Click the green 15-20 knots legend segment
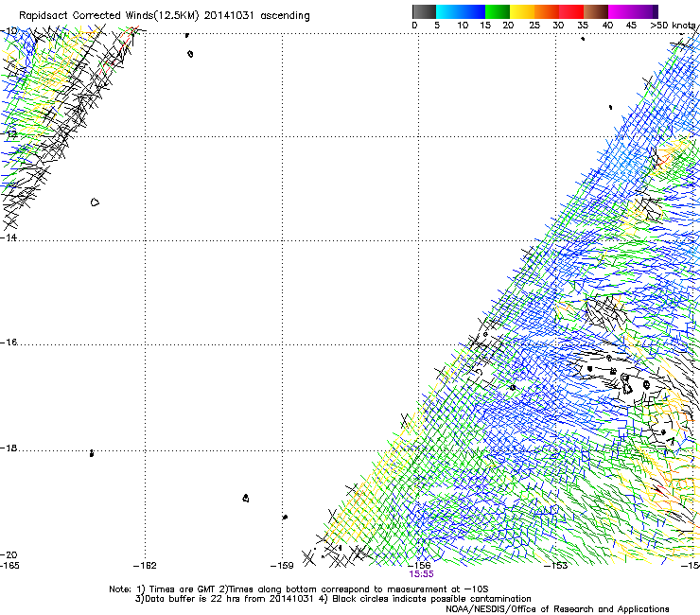The image size is (700, 615). (498, 11)
